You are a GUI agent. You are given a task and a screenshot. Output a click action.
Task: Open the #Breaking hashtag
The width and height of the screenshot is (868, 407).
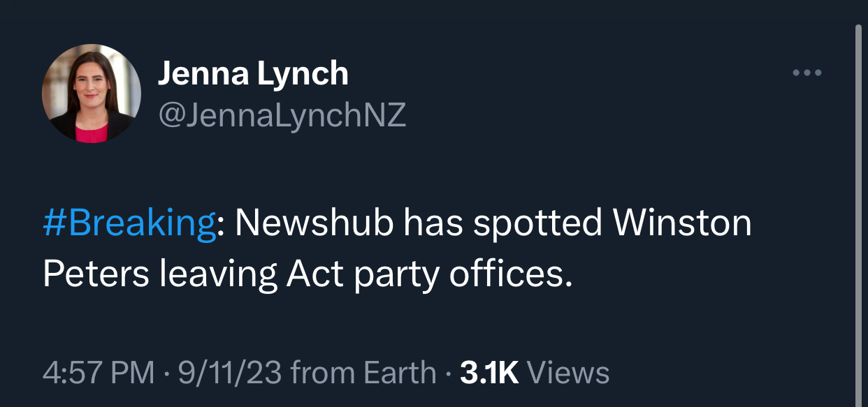[129, 224]
